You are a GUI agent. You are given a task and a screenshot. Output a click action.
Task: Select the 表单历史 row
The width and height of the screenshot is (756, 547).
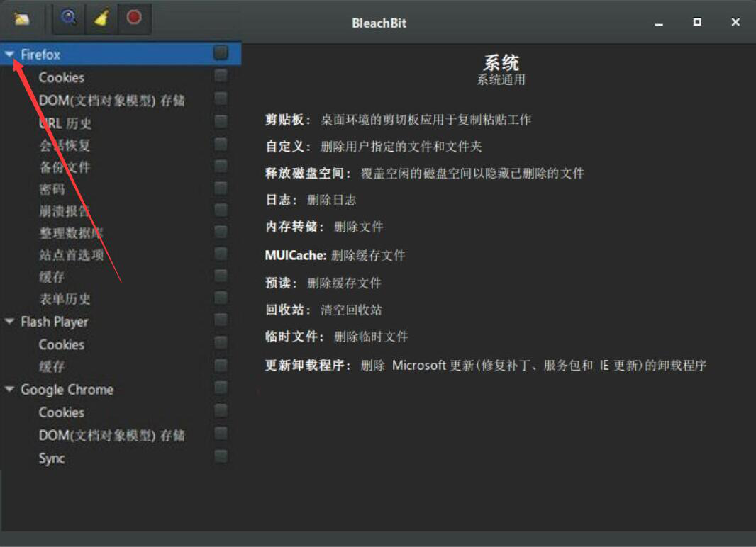(x=65, y=298)
